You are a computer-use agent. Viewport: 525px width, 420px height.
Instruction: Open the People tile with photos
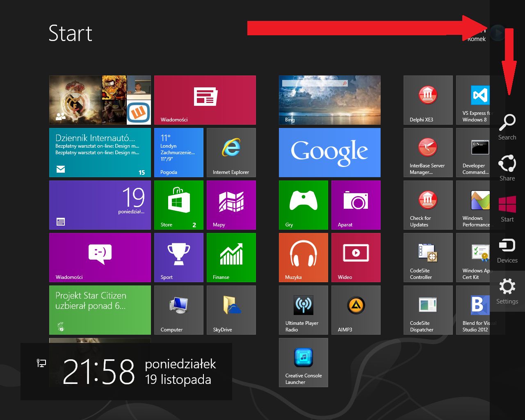(100, 100)
